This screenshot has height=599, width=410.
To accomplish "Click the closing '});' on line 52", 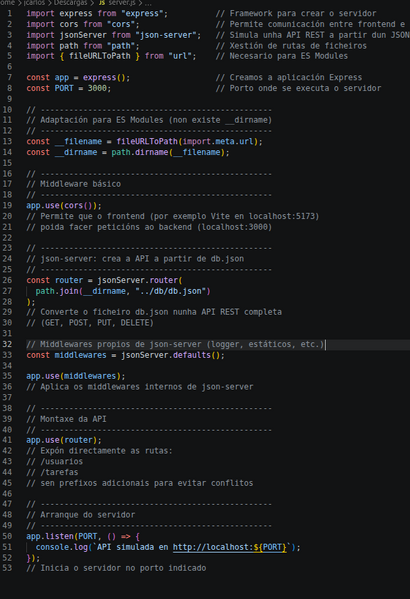I will pyautogui.click(x=33, y=558).
